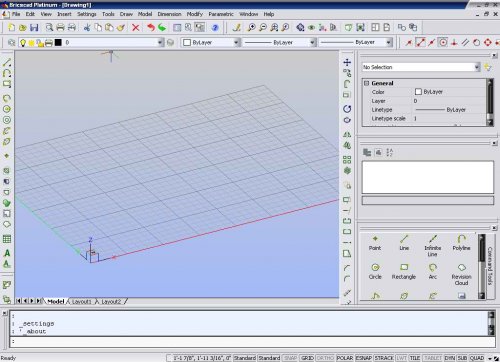Save drawing with floppy disk icon

(34, 27)
